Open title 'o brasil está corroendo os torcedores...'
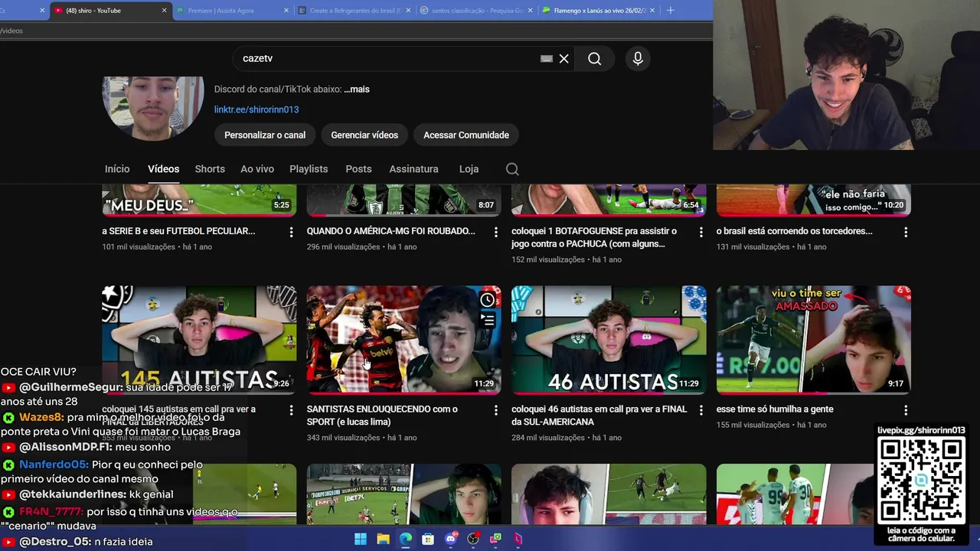The height and width of the screenshot is (551, 980). click(x=794, y=231)
